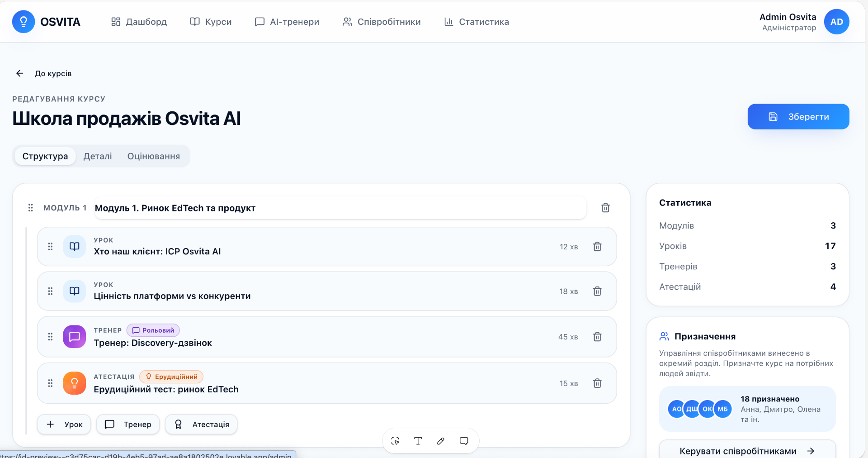Click drag handle of Discovery-дзвінок trainer
Viewport: 868px width, 458px height.
point(50,337)
